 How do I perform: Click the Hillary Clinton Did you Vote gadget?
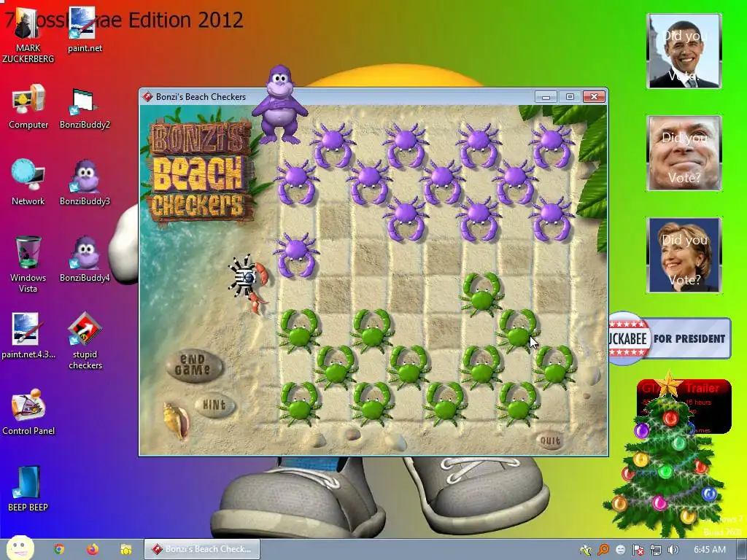pos(684,255)
